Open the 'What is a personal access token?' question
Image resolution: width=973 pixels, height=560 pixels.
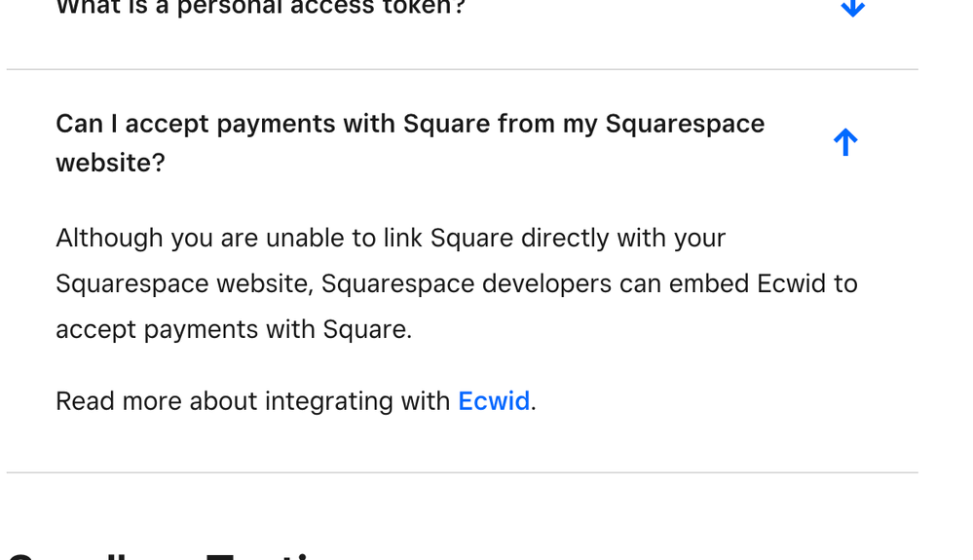[x=260, y=7]
